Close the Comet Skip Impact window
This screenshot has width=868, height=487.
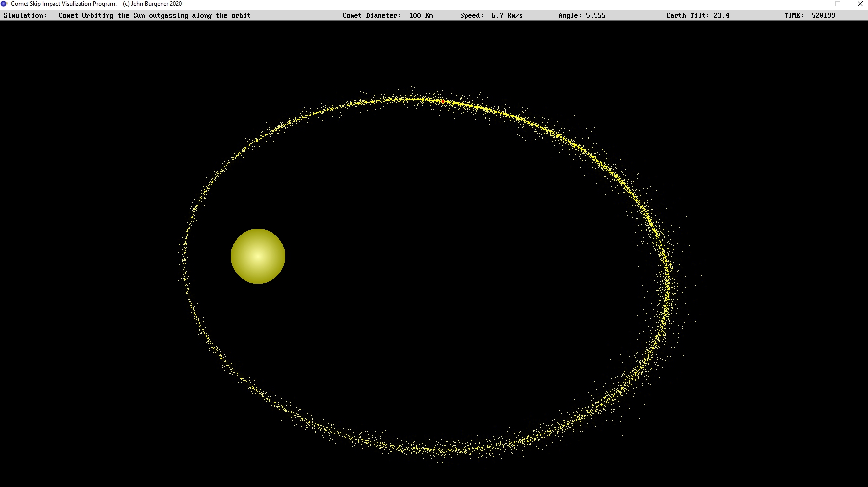(860, 4)
